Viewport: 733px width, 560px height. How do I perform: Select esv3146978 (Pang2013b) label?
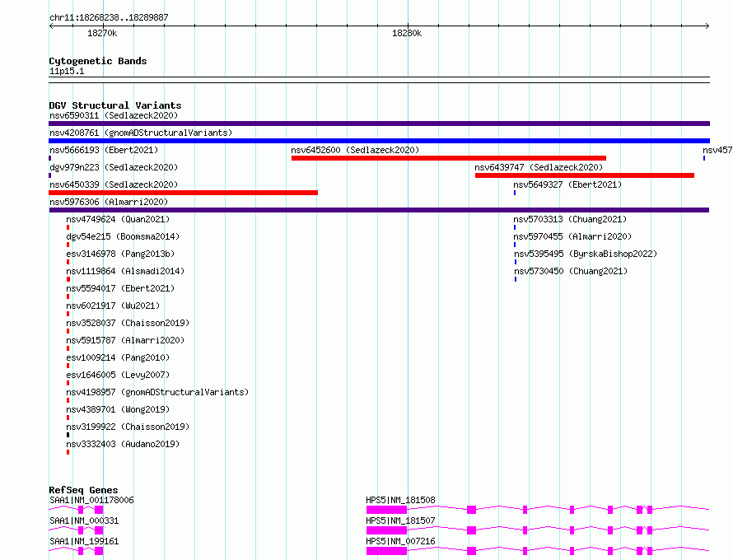pos(120,254)
